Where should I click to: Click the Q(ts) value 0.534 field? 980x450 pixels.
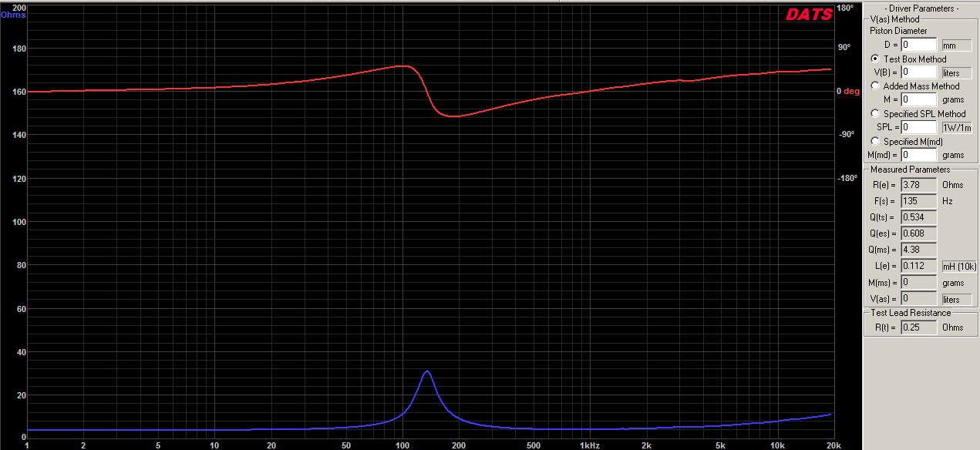918,217
